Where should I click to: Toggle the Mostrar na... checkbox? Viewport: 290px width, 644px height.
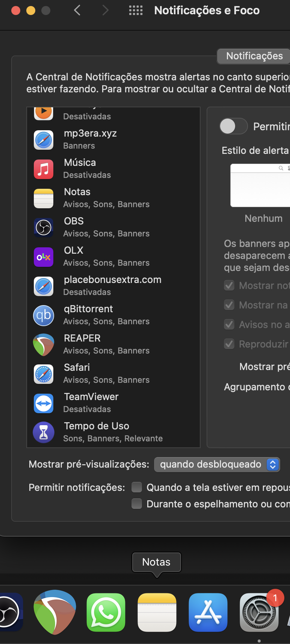[x=229, y=305]
